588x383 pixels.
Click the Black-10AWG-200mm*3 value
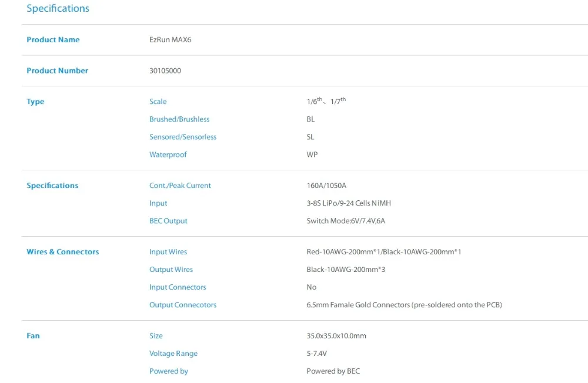346,270
